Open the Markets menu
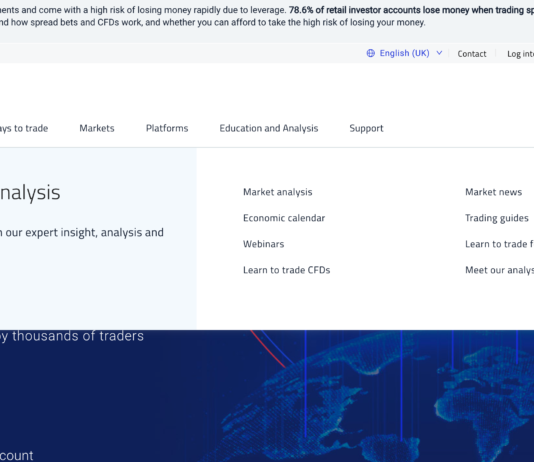 [x=97, y=128]
